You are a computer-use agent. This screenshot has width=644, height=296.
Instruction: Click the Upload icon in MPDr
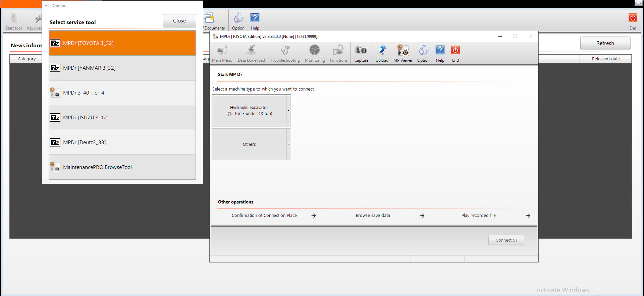[x=382, y=53]
